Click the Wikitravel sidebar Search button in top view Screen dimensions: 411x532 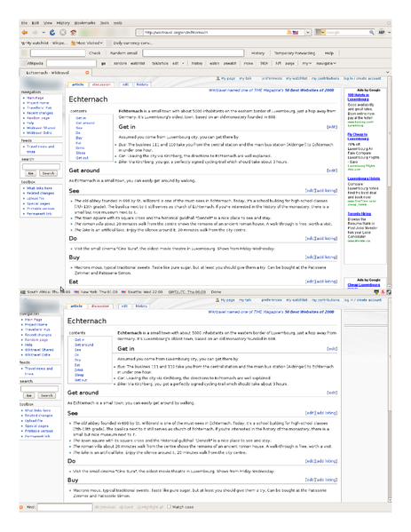tap(48, 173)
